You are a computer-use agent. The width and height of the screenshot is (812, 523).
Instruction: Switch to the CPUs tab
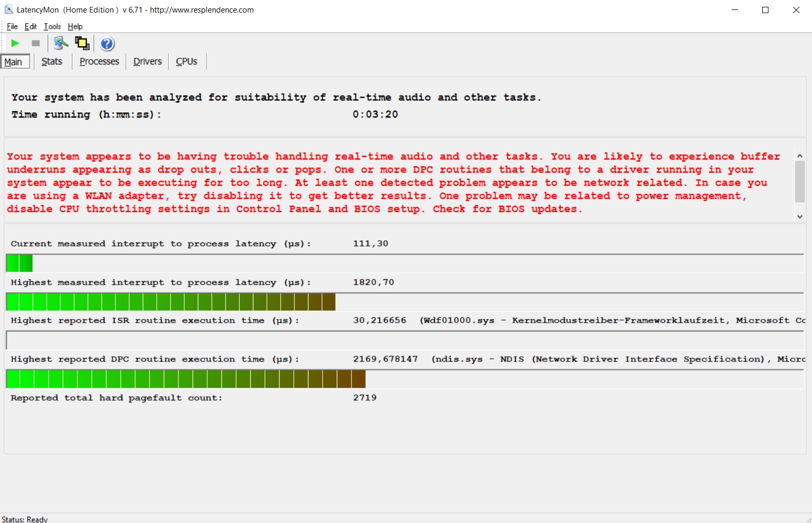186,61
